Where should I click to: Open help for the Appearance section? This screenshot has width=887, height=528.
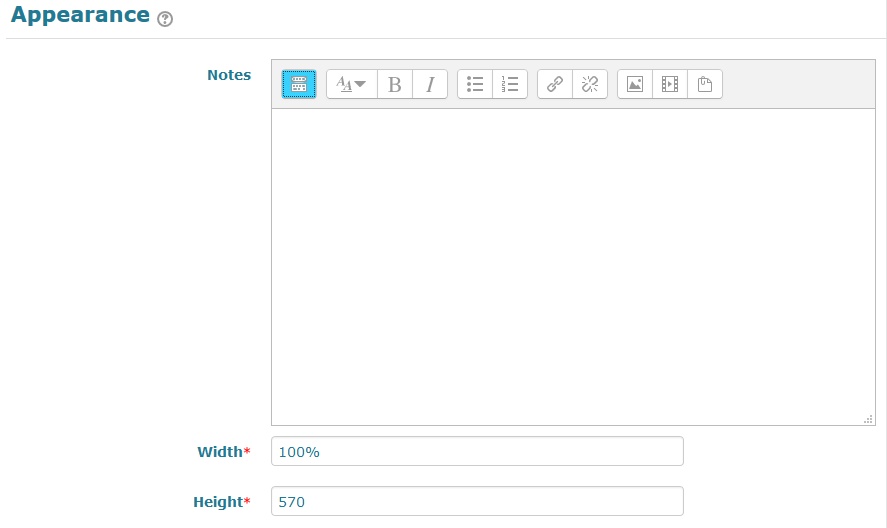[x=165, y=19]
